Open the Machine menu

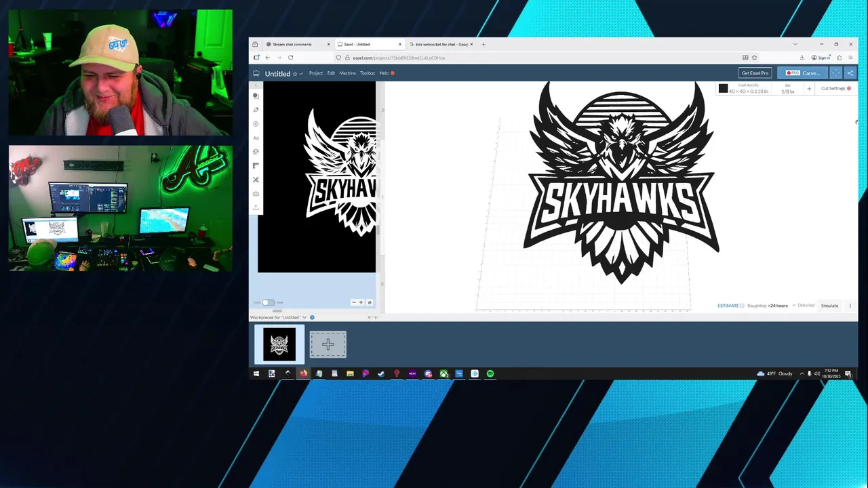coord(347,73)
